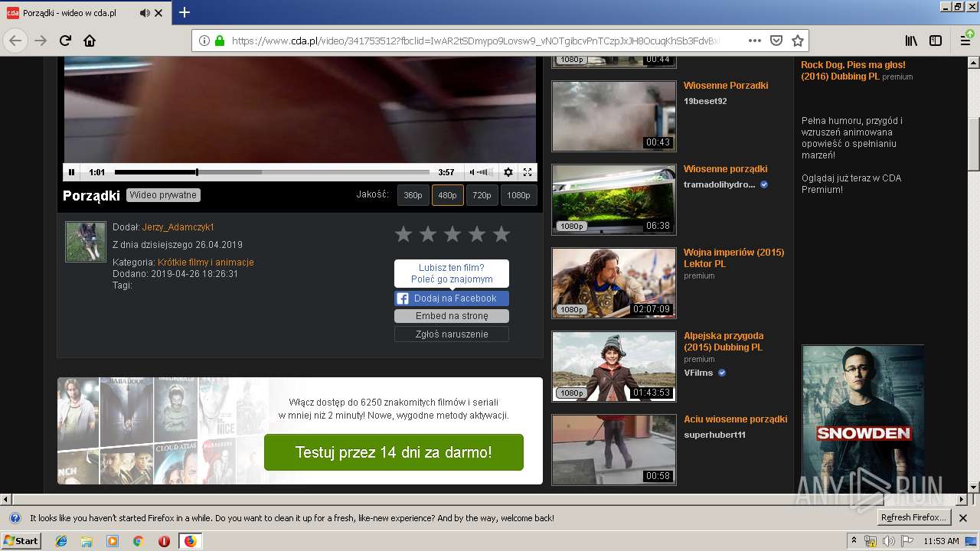This screenshot has width=980, height=551.
Task: Select 480p video quality
Action: [x=447, y=195]
